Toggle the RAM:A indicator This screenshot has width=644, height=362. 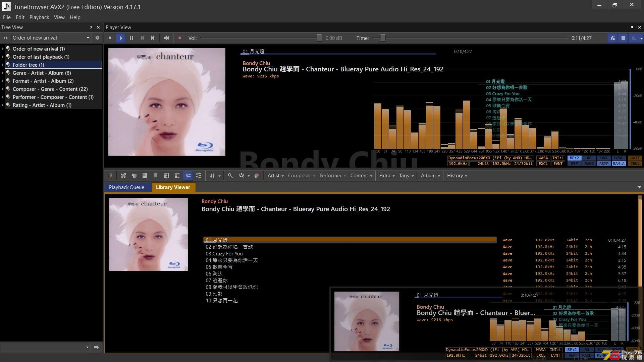coord(619,164)
